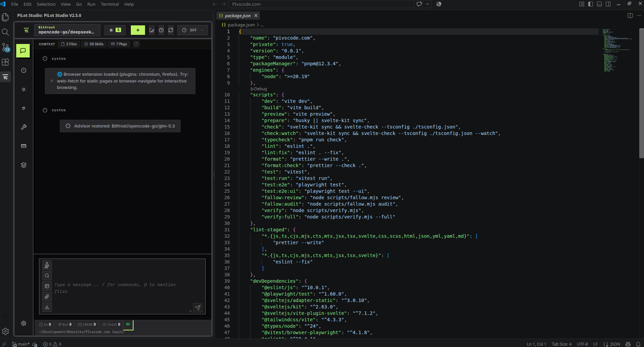Toggle the bottom Panel visibility

click(x=599, y=4)
